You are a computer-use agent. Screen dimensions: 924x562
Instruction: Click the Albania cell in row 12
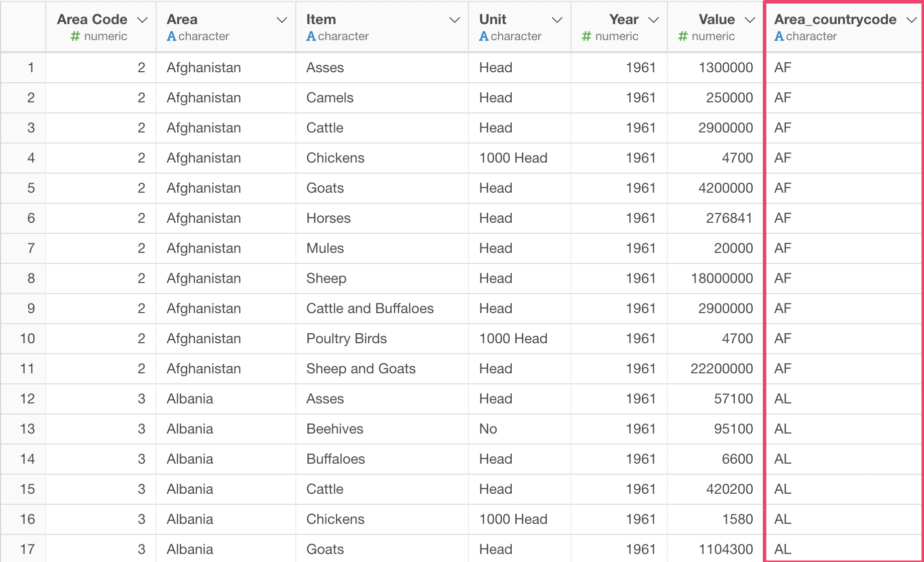click(226, 399)
